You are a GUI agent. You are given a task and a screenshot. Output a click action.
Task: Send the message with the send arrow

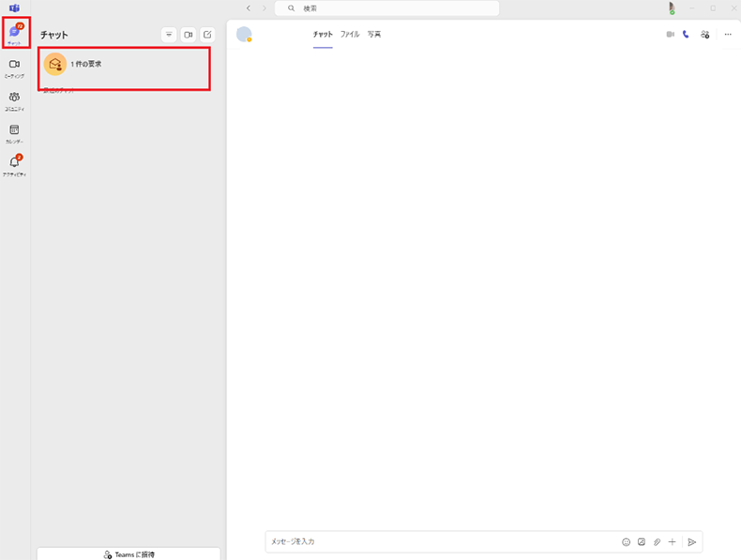pos(691,542)
